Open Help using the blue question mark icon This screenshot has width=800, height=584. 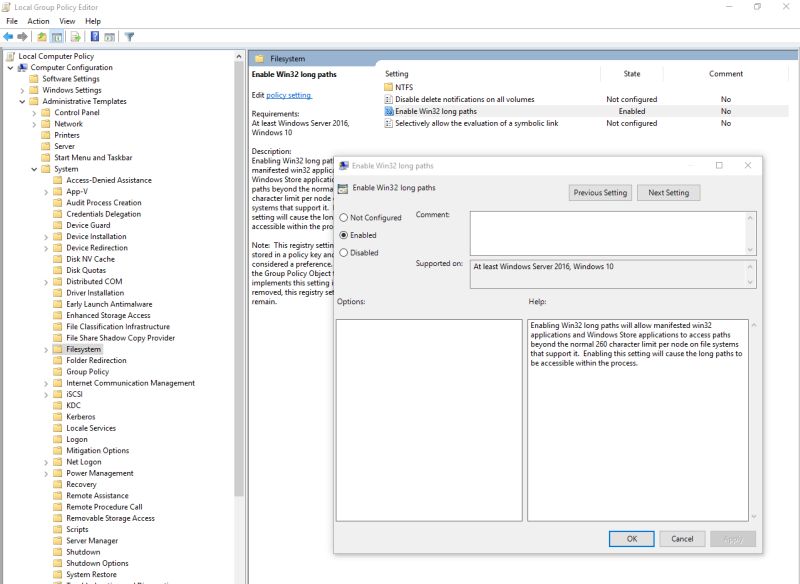tap(94, 38)
